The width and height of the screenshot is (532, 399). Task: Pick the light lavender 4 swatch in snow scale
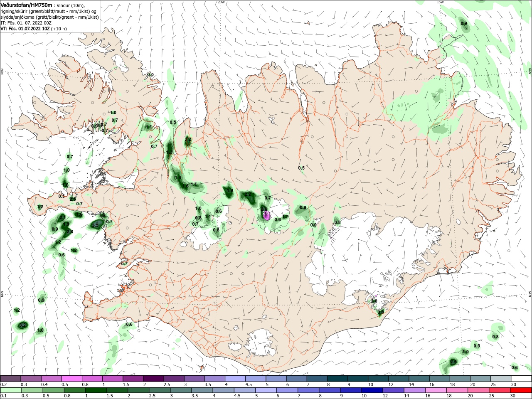point(235,379)
